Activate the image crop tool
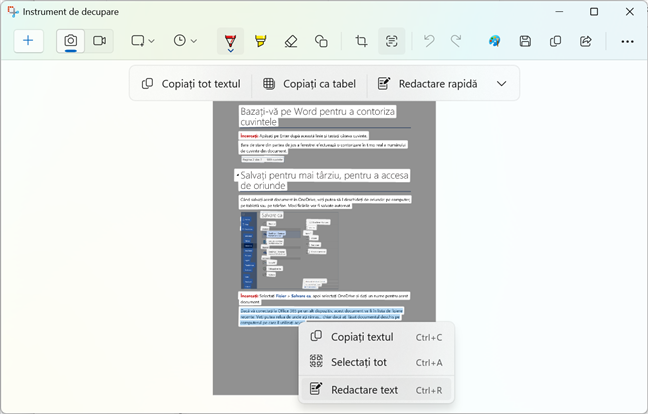 361,41
